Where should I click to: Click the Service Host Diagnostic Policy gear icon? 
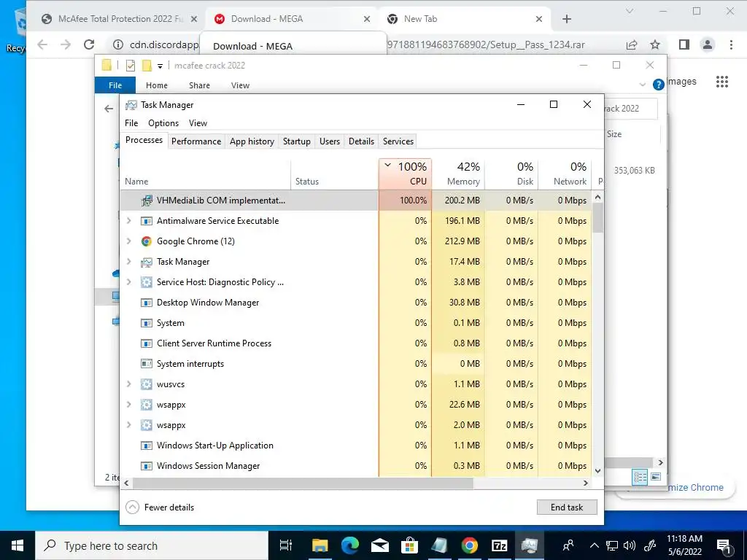point(146,282)
